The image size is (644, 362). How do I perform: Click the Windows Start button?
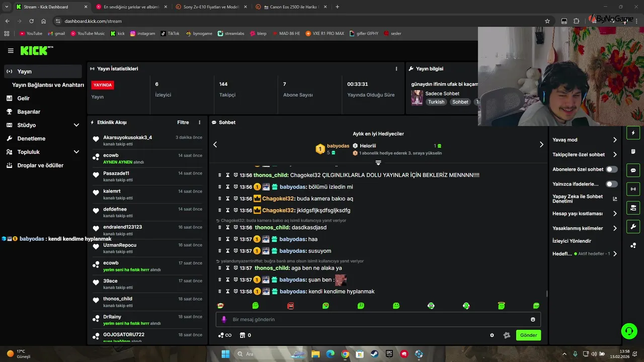tap(225, 354)
